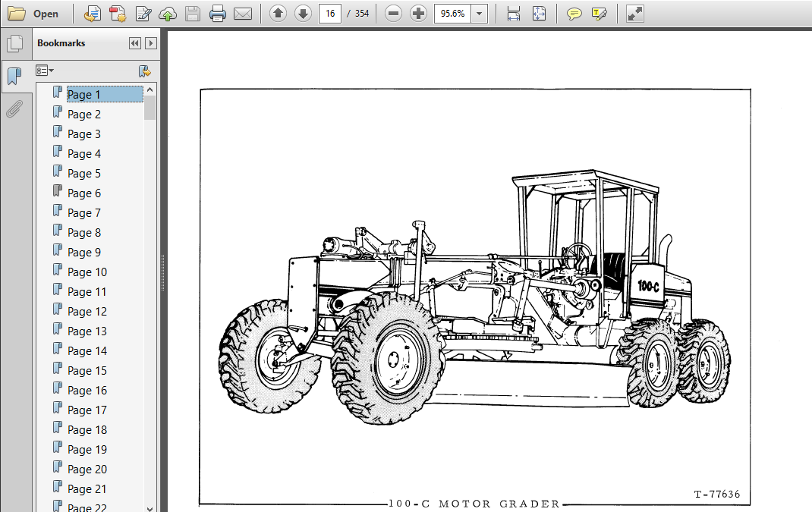Zoom in with the plus button
Screen dimensions: 812x512
[x=418, y=14]
